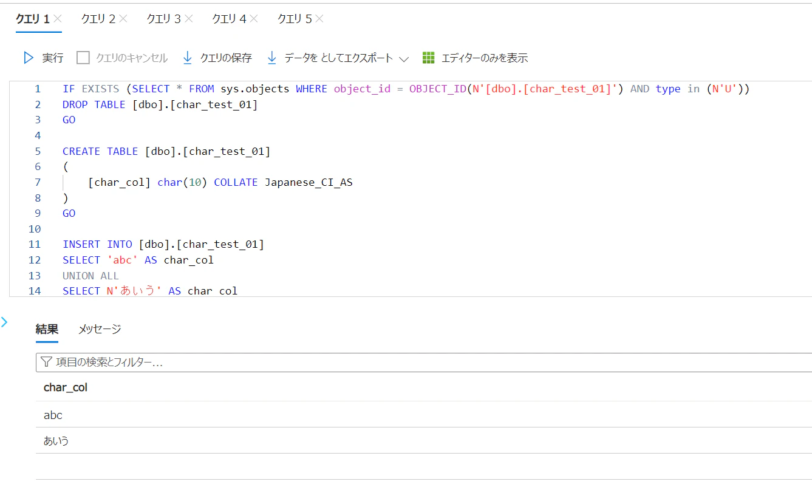Close the クエリ 3 tab with its X

coord(188,19)
